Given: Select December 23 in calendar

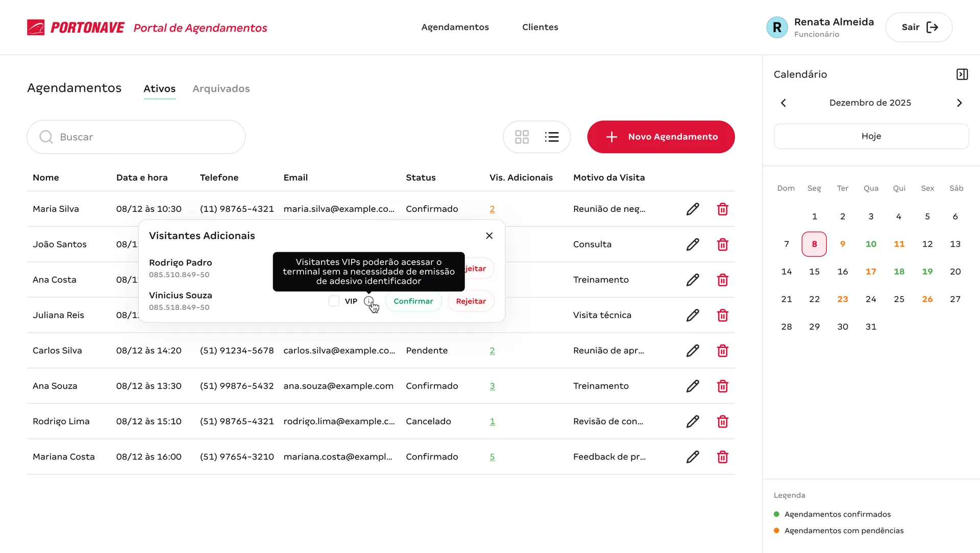Looking at the screenshot, I should (843, 299).
